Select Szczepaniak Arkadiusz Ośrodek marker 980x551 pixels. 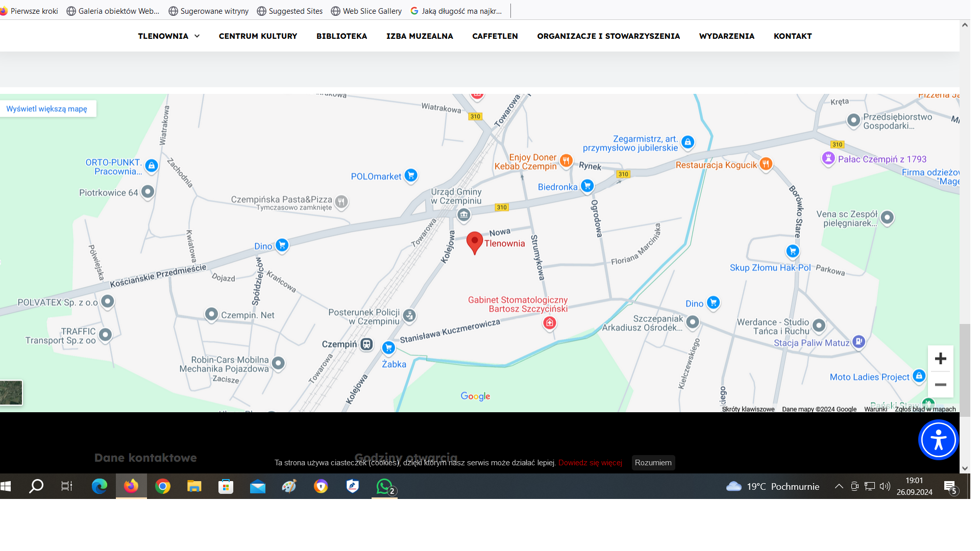[693, 321]
